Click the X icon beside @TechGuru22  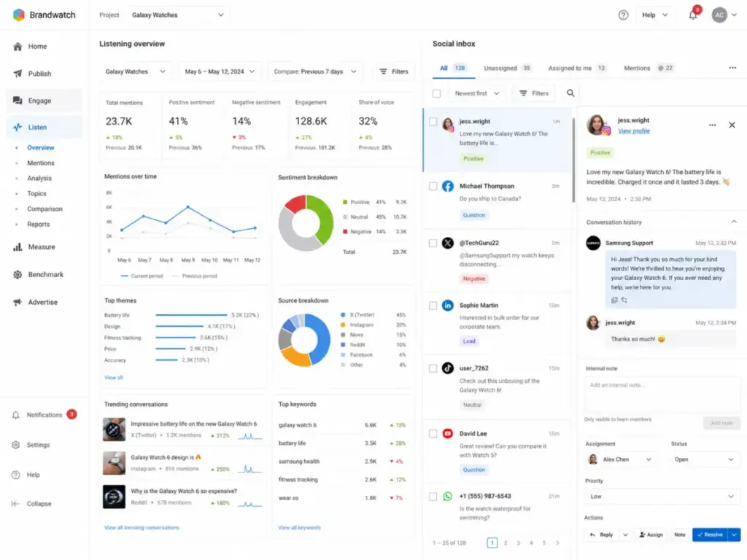point(447,243)
